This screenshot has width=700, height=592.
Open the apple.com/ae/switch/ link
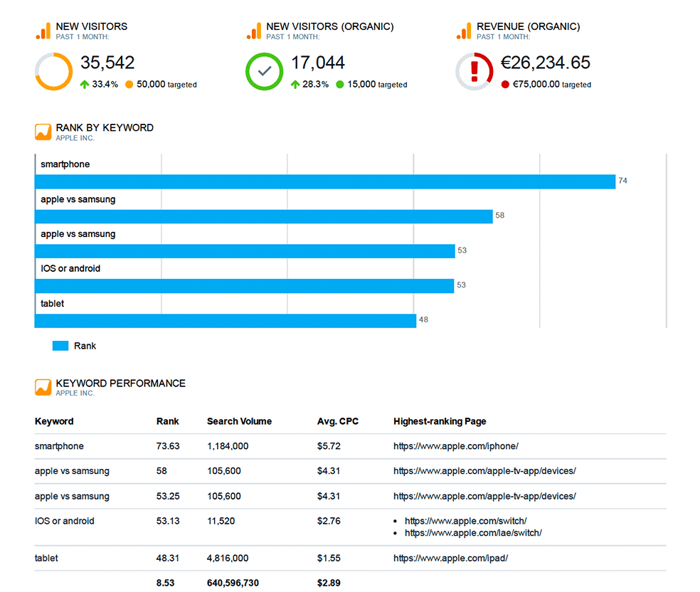pyautogui.click(x=473, y=533)
